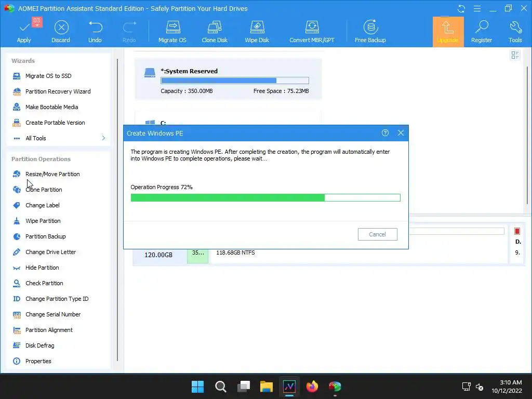This screenshot has height=399, width=532.
Task: Click AOMEI Partition Assistant taskbar icon
Action: [x=335, y=387]
